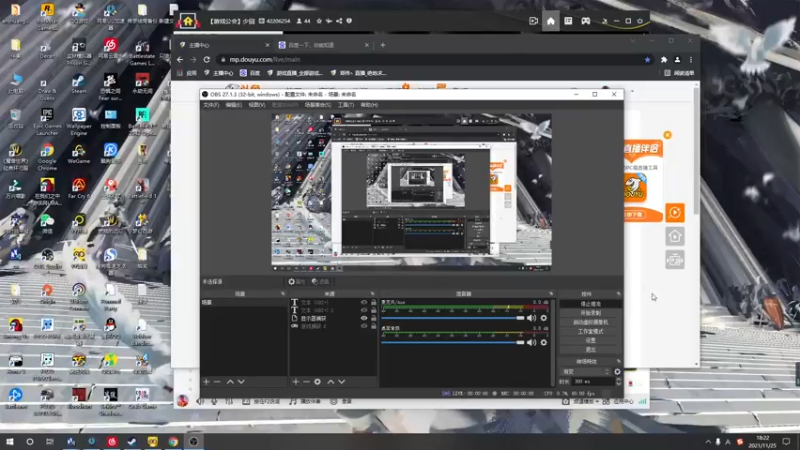Move the selected source up in the list
Image resolution: width=800 pixels, height=450 pixels.
point(331,382)
